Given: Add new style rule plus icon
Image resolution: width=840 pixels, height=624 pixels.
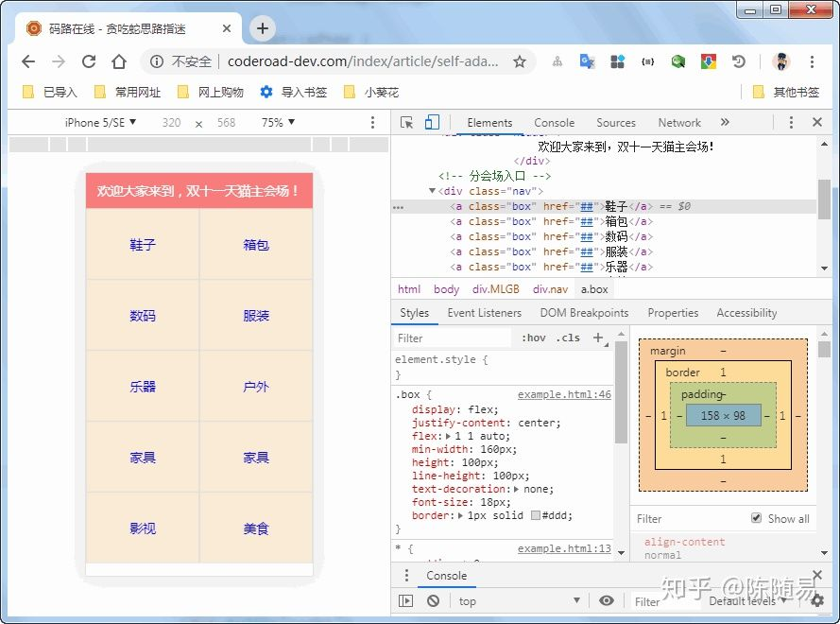Looking at the screenshot, I should (598, 338).
